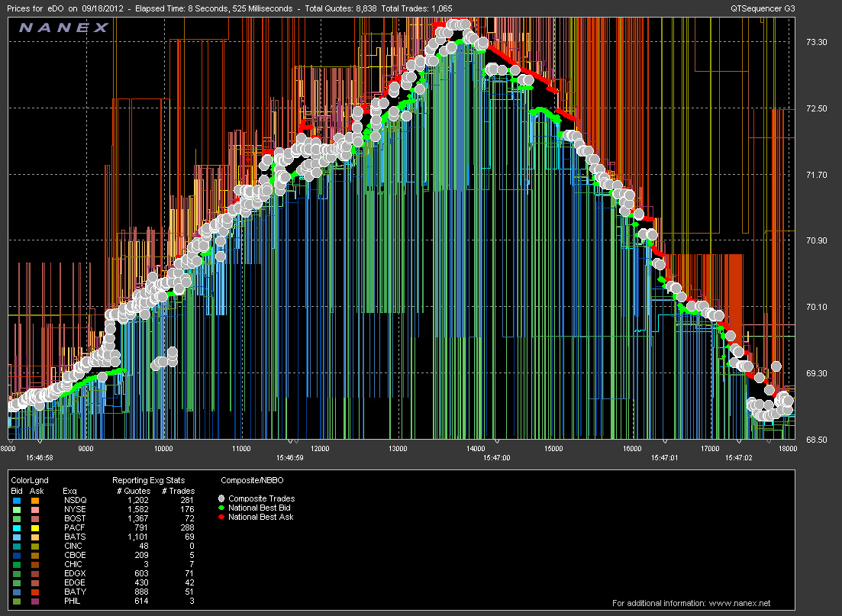Viewport: 842px width, 616px height.
Task: Choose the BATS bid color swatch
Action: pos(17,537)
